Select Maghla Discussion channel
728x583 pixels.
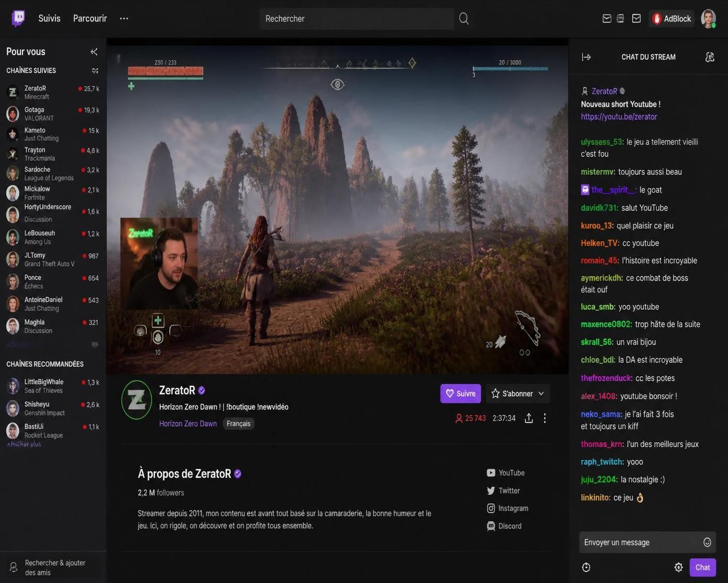pyautogui.click(x=52, y=326)
